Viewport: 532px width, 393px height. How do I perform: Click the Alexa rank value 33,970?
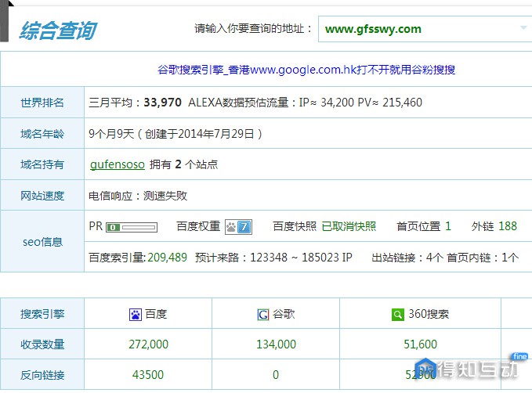pyautogui.click(x=162, y=103)
